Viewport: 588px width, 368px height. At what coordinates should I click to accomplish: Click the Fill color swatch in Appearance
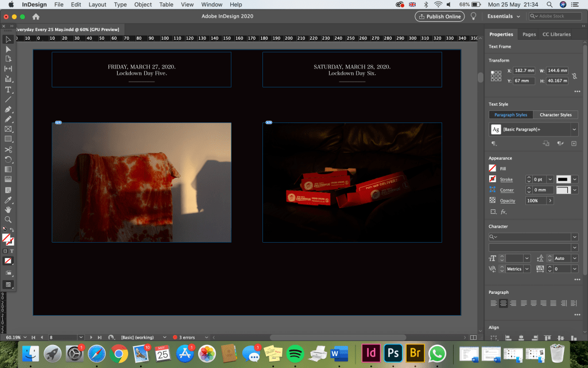click(492, 168)
